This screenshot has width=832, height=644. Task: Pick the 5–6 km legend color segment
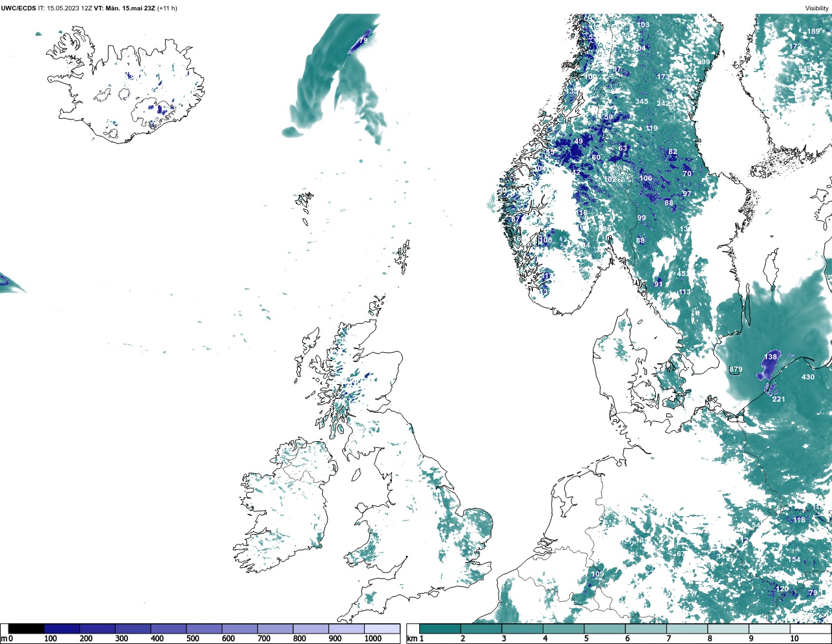click(604, 628)
